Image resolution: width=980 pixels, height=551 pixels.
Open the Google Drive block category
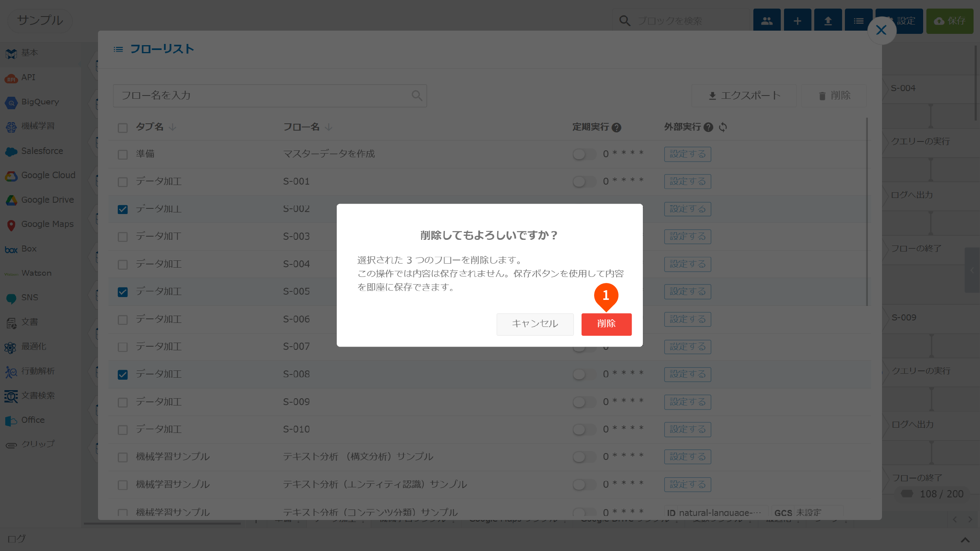(40, 200)
